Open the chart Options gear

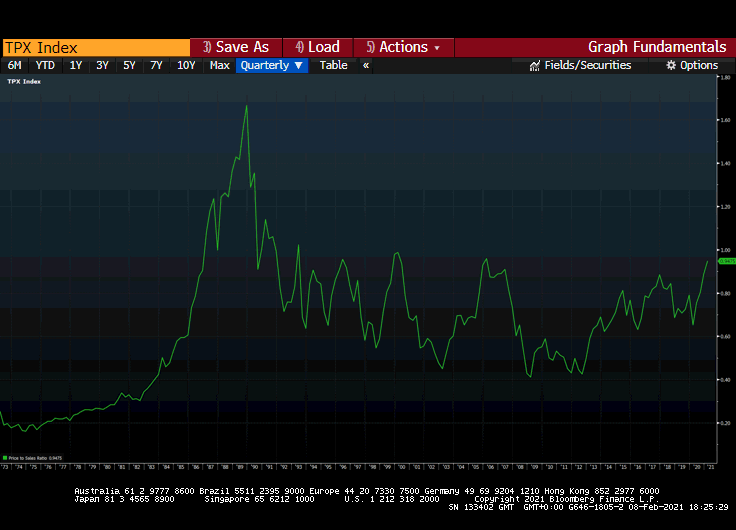692,65
